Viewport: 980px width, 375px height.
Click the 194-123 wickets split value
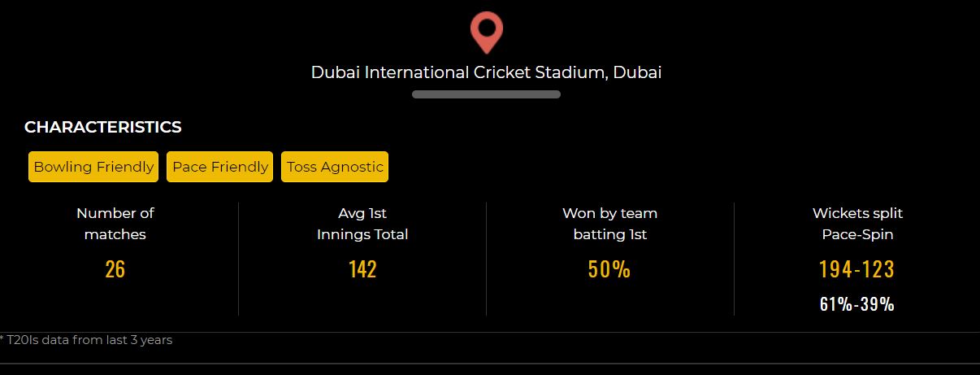[x=856, y=269]
